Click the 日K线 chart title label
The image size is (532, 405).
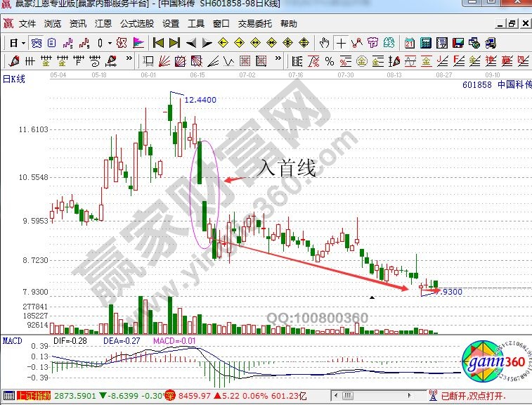13,79
